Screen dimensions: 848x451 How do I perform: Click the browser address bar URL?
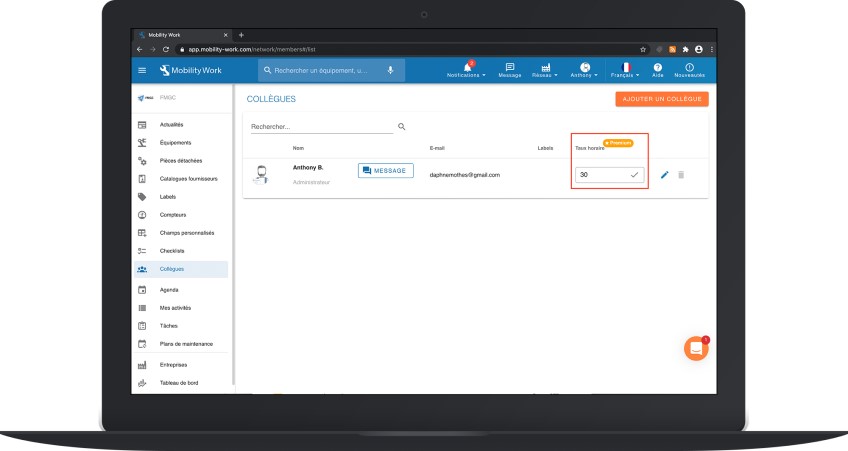252,49
